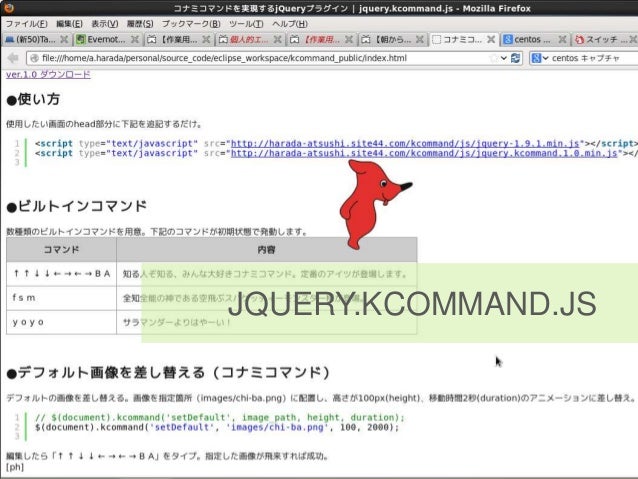This screenshot has width=638, height=479.
Task: Click the Evernote tab favicon
Action: [x=81, y=39]
